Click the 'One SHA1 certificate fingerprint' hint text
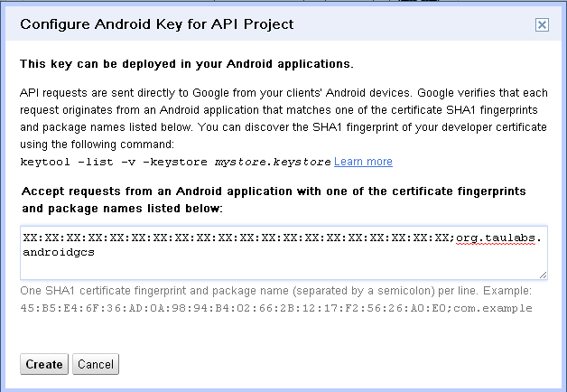The width and height of the screenshot is (567, 392). (x=275, y=291)
